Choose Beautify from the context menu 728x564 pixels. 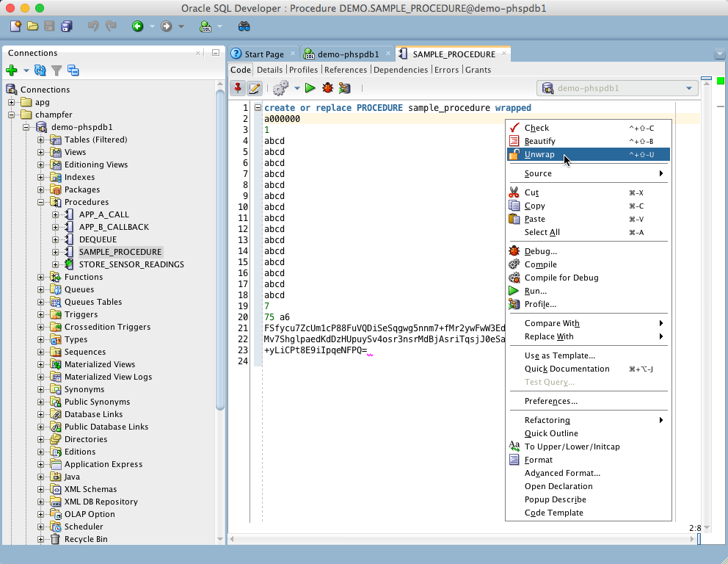click(x=589, y=141)
